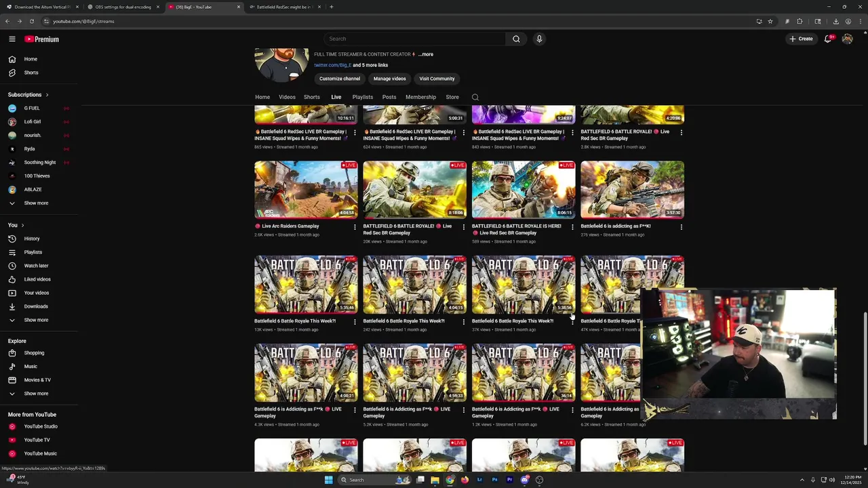Image resolution: width=868 pixels, height=488 pixels.
Task: Open Lightroom from the taskbar
Action: [x=479, y=480]
